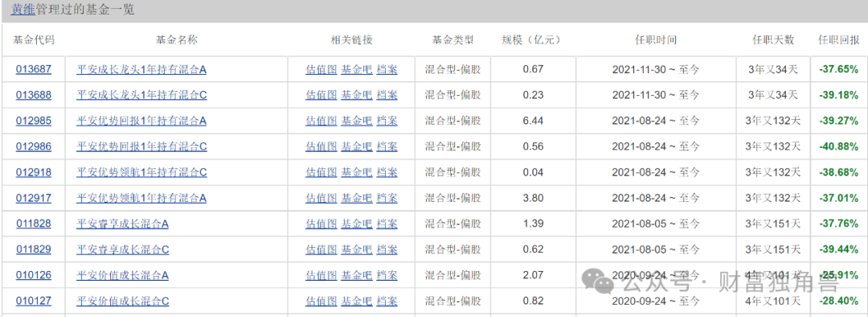The height and width of the screenshot is (317, 868).
Task: Open fund code 013688 link
Action: tap(33, 95)
